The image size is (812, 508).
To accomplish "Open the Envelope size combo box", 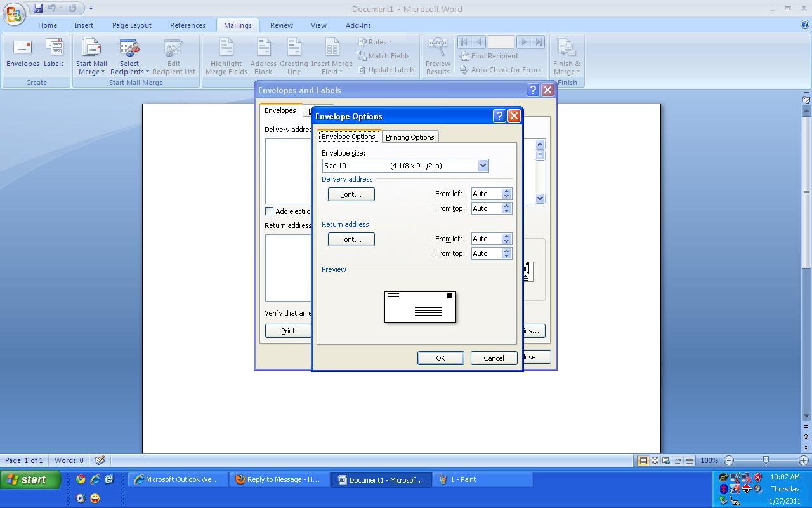I will tap(405, 166).
